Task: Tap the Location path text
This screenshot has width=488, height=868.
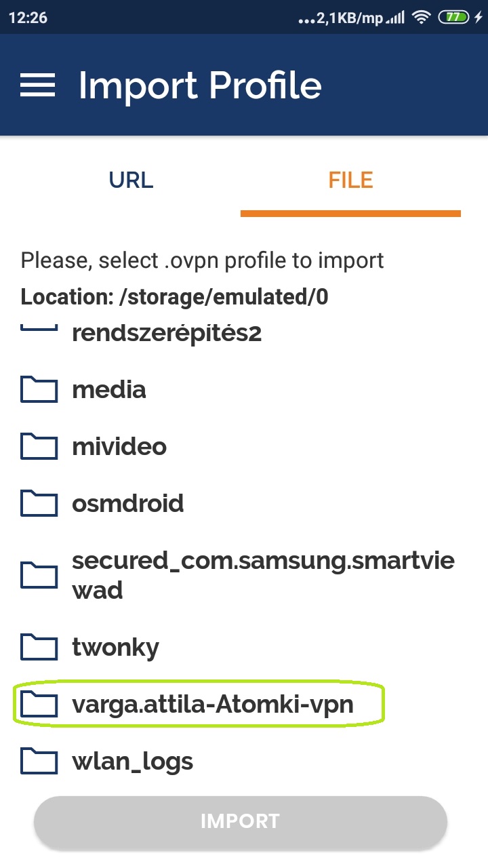Action: 174,297
